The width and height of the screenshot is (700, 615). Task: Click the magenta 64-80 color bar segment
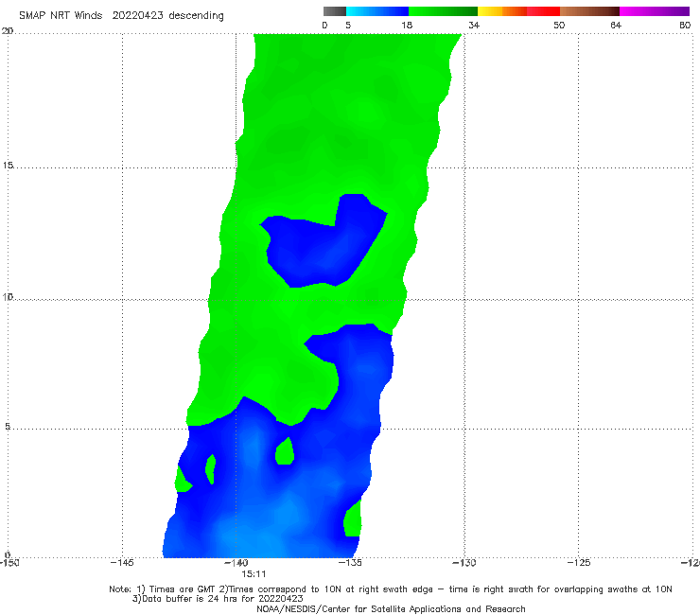(655, 11)
